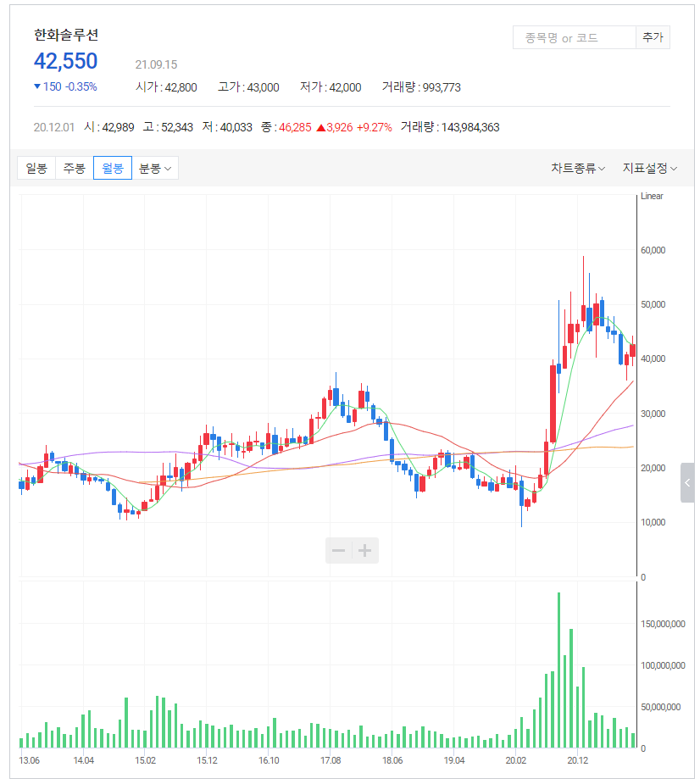Click the monthly volume 143,984,363
The image size is (700, 784).
tap(470, 127)
